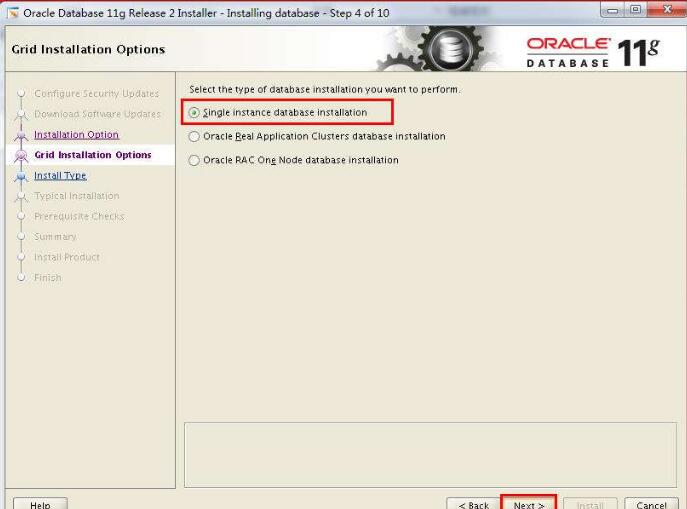Click the Grid Installation Options step marker icon
The image size is (687, 509).
pos(21,155)
